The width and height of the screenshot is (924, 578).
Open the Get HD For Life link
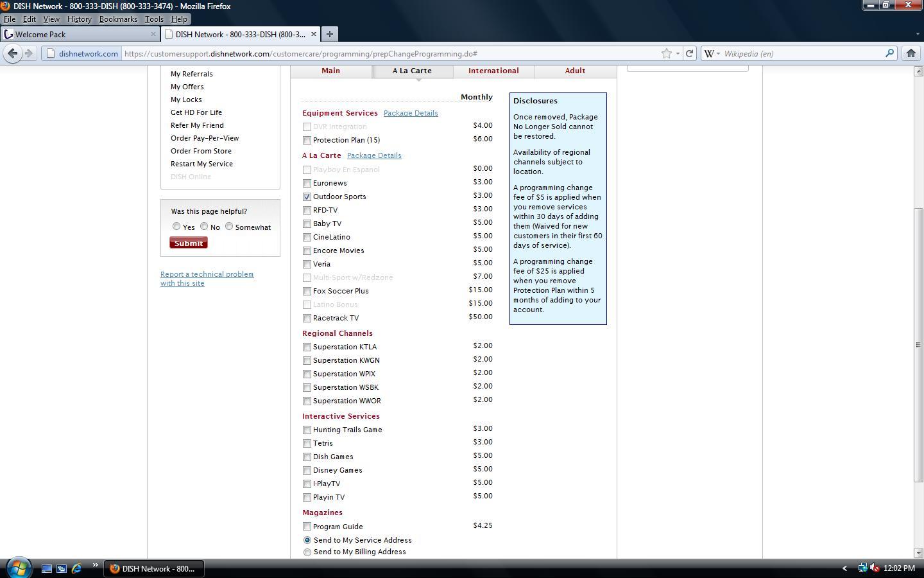[x=196, y=112]
